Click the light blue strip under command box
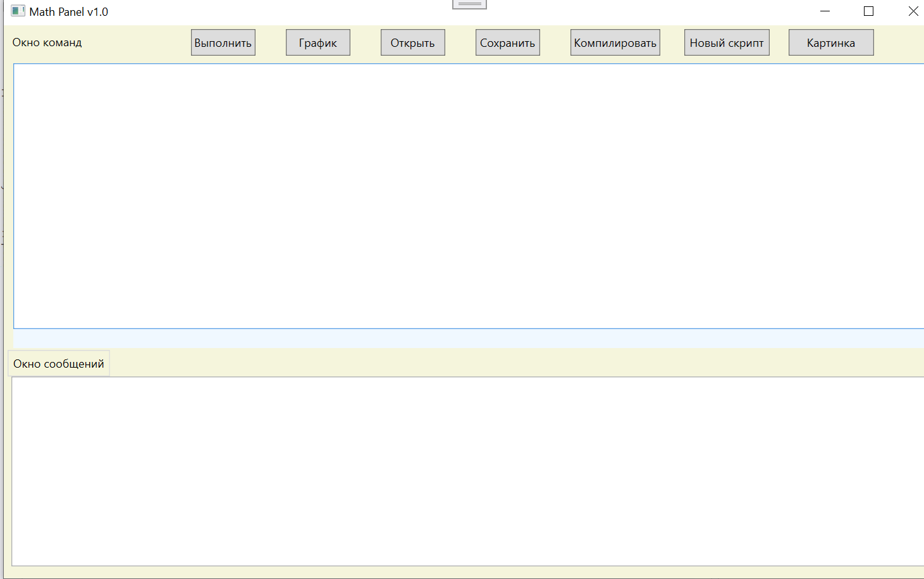The image size is (924, 579). point(468,338)
